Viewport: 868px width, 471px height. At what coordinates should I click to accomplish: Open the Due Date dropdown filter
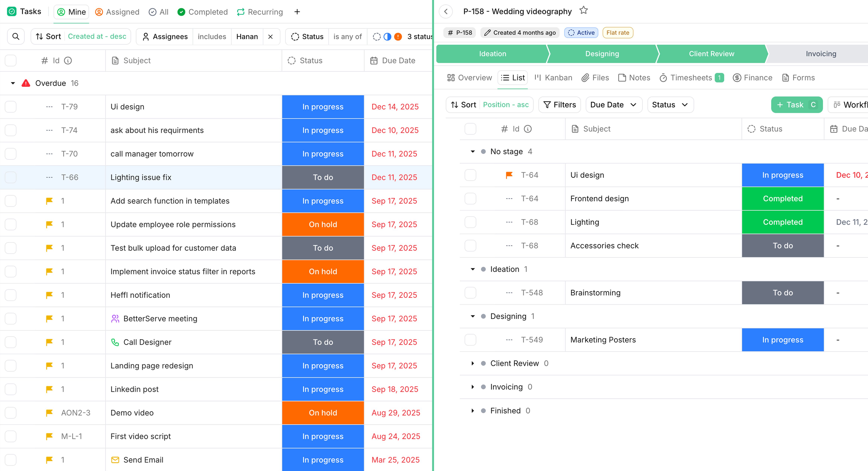coord(613,105)
